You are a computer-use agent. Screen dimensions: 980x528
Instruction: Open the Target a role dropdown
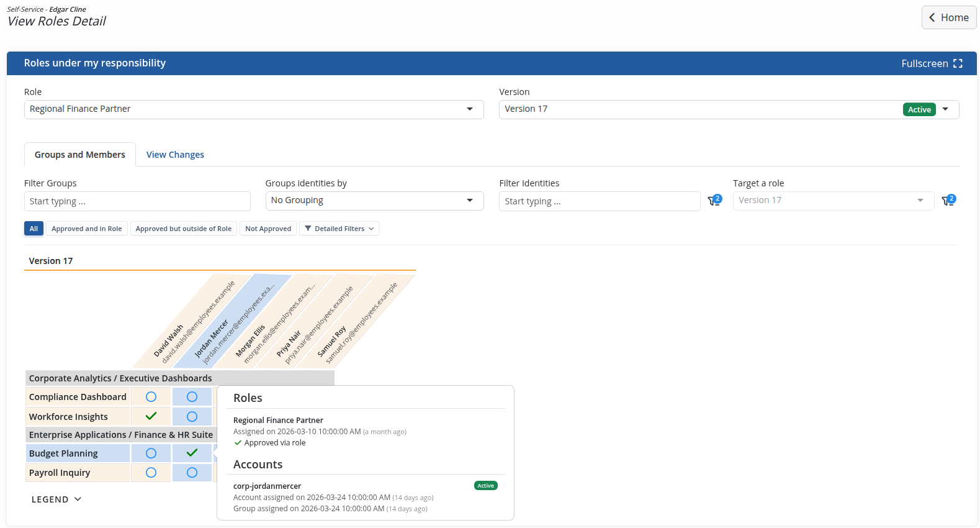[834, 201]
